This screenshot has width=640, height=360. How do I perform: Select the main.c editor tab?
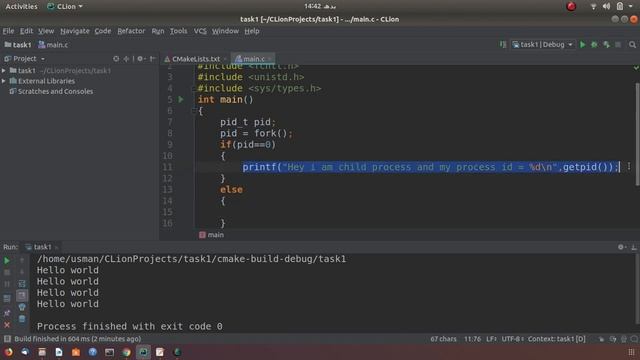pos(253,59)
